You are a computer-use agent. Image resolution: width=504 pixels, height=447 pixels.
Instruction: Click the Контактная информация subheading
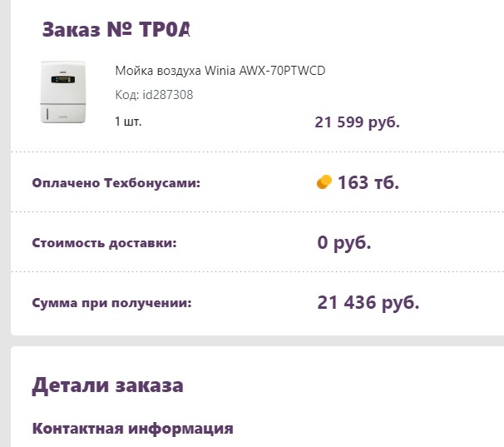pos(132,429)
